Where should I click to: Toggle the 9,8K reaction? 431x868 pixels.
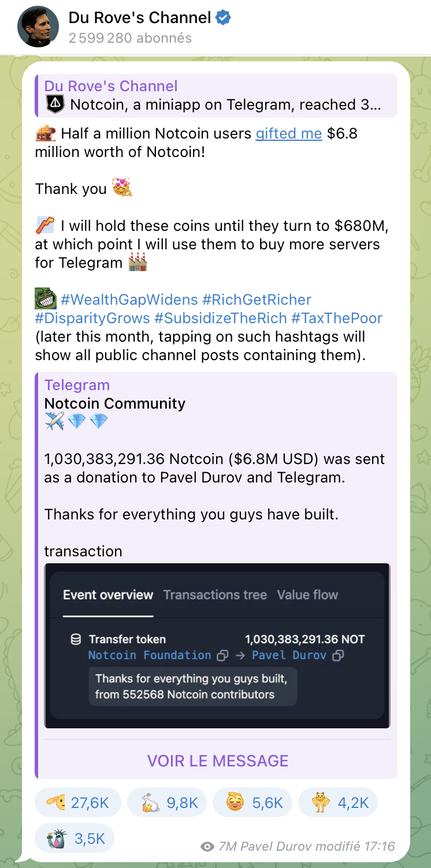pyautogui.click(x=170, y=803)
